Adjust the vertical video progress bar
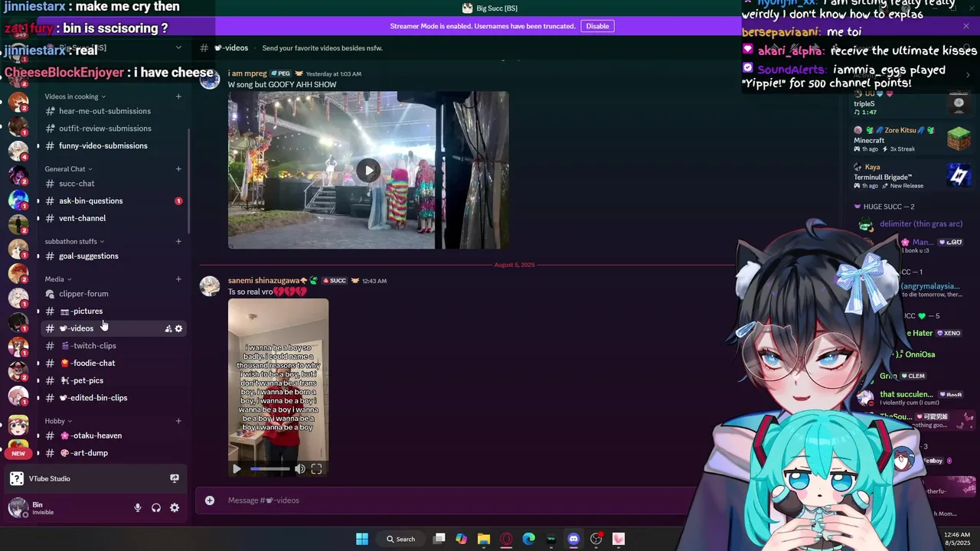Viewport: 980px width, 551px height. coord(269,469)
